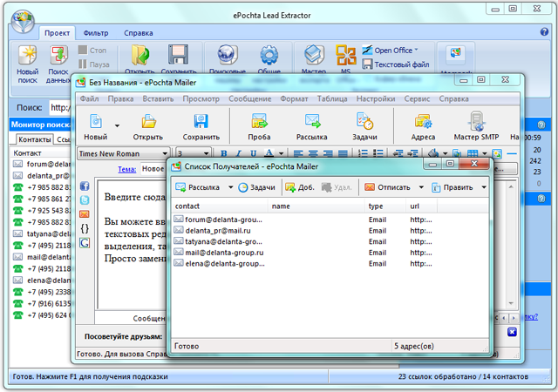Image resolution: width=558 pixels, height=392 pixels.
Task: Underline text in Mailer editor
Action: 253,153
